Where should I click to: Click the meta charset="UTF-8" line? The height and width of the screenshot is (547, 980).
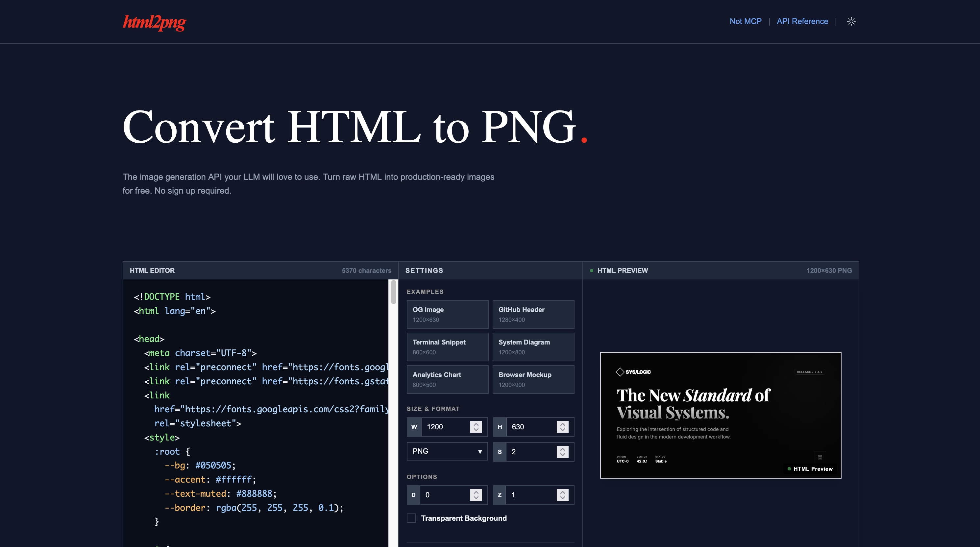click(200, 353)
